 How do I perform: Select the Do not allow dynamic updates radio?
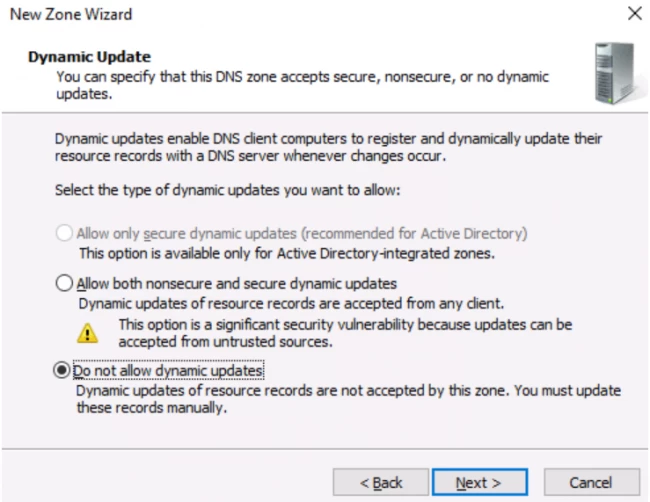pyautogui.click(x=62, y=370)
